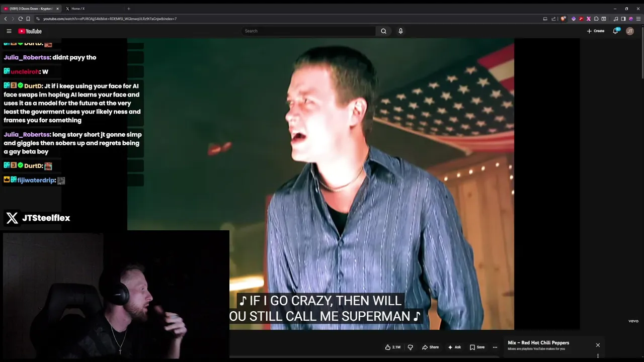
Task: Open the browser main hamburger menu
Action: pos(638,19)
